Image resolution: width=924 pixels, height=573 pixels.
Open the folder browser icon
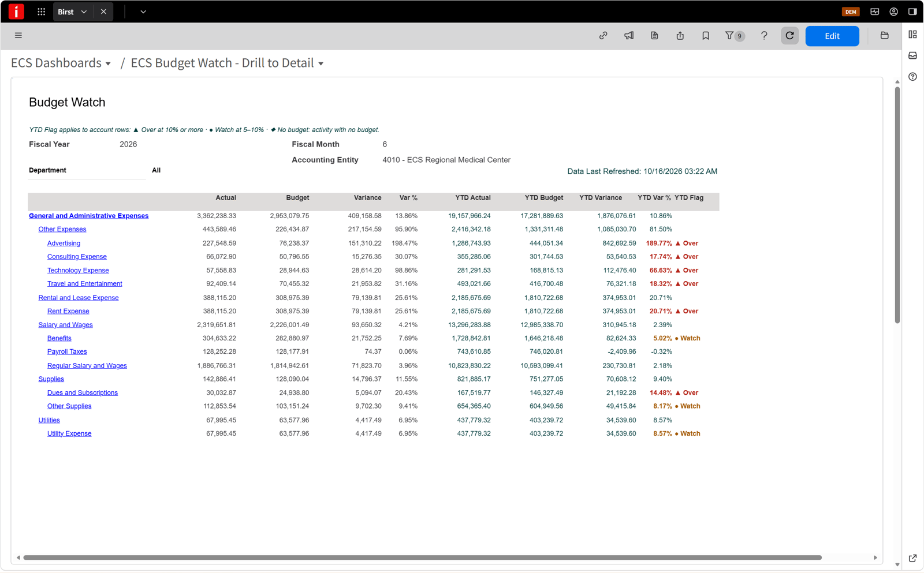(x=884, y=36)
